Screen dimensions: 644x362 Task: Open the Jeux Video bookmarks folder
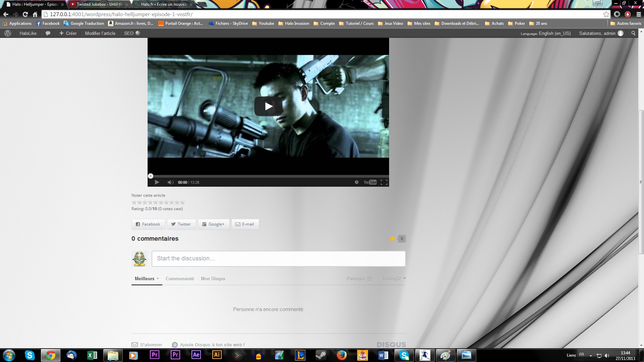point(390,23)
